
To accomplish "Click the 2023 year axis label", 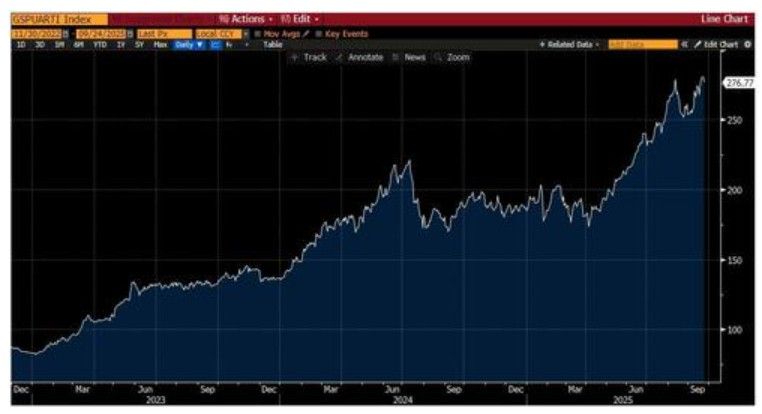I will [x=156, y=400].
